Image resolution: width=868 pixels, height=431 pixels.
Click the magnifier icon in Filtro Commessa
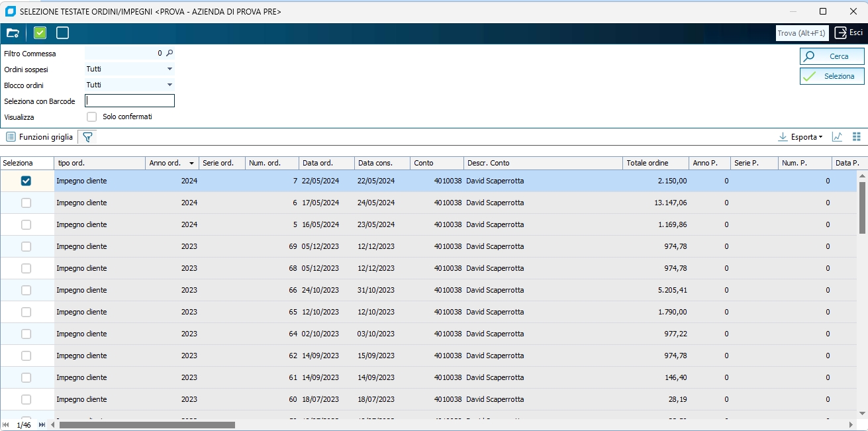pos(169,53)
